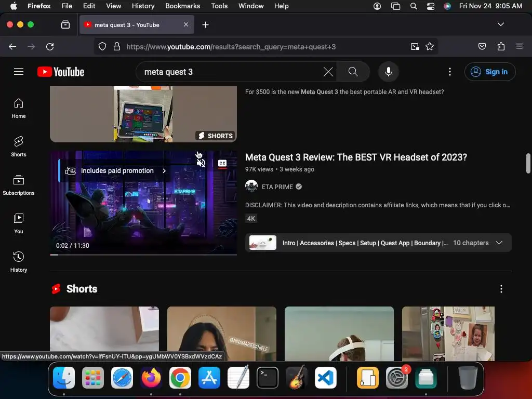The image size is (532, 399).
Task: Show site security padlock info
Action: point(117,46)
